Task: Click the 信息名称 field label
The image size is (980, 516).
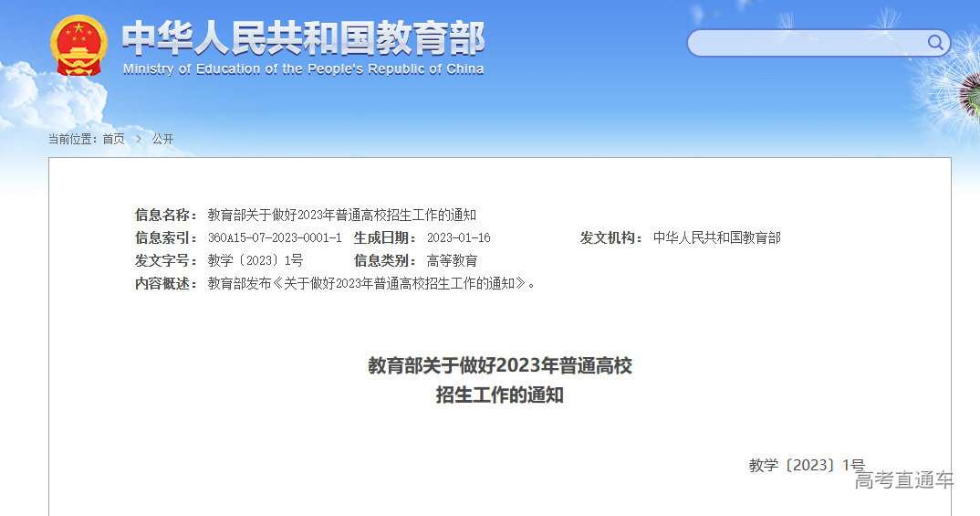Action: [x=166, y=215]
